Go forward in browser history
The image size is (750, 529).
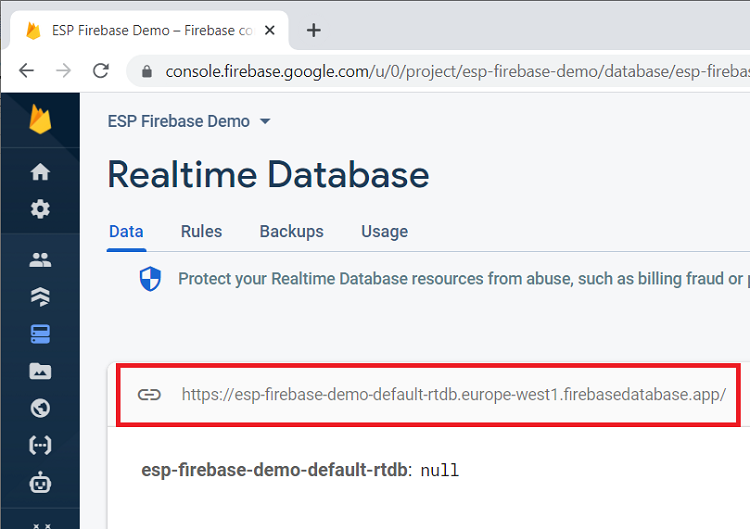coord(63,71)
